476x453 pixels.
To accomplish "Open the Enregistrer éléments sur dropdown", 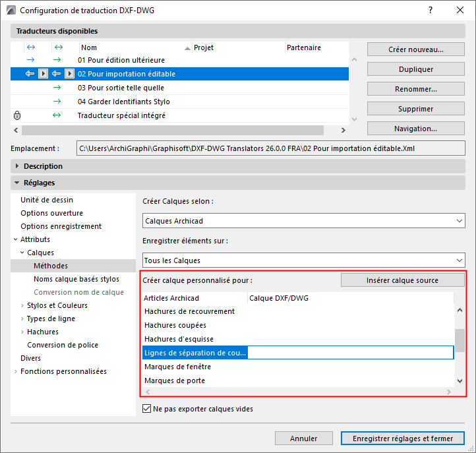I will 304,260.
